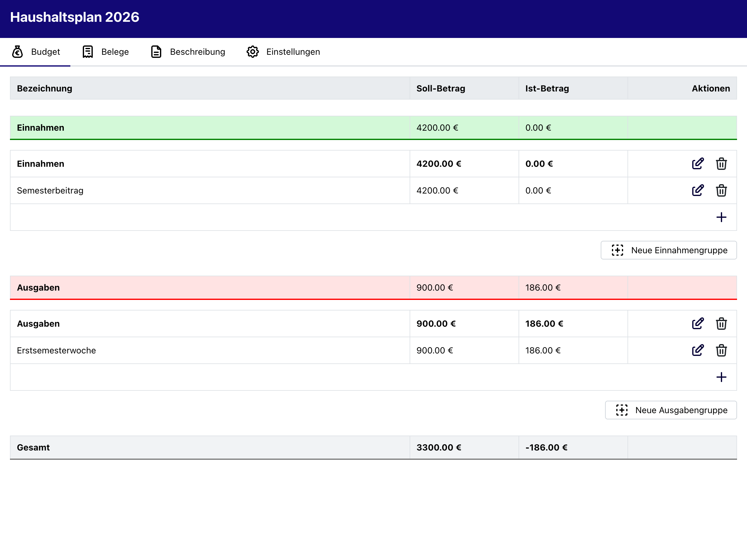Viewport: 747px width, 560px height.
Task: Click the green Einnahmen summary heading
Action: 40,128
